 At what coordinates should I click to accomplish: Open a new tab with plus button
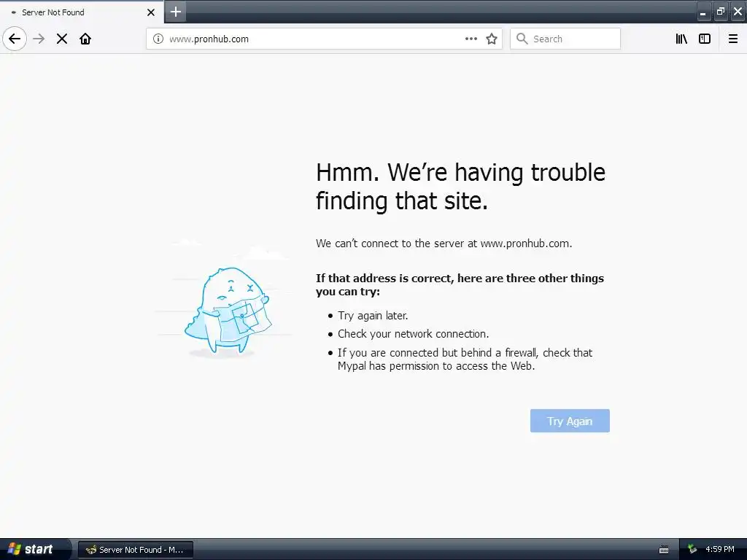point(176,12)
